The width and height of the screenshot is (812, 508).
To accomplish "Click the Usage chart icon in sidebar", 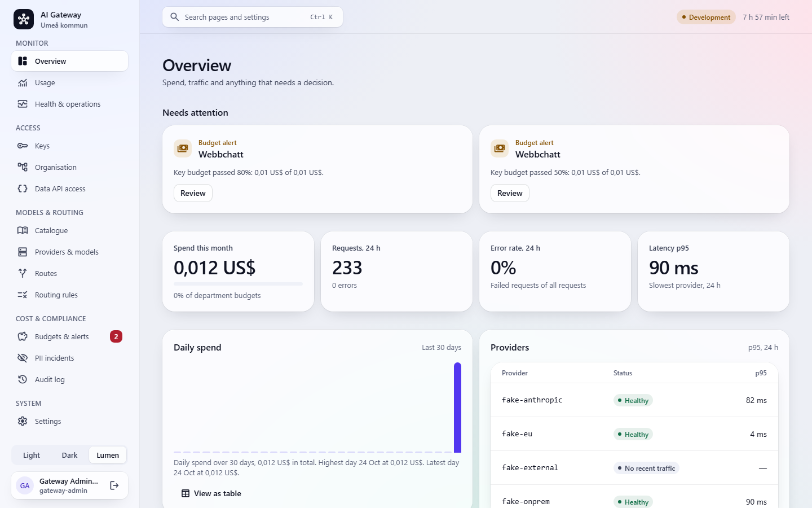I will point(23,83).
